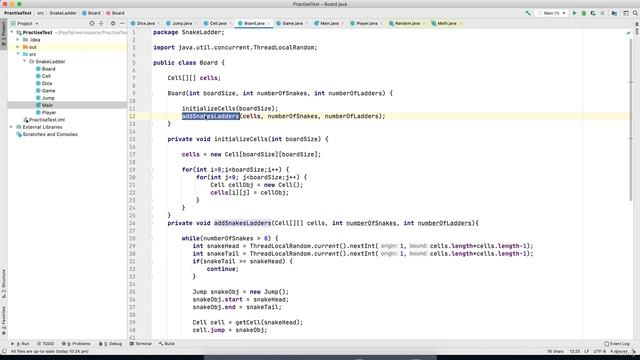Switch to the Random.java tab

[x=407, y=23]
